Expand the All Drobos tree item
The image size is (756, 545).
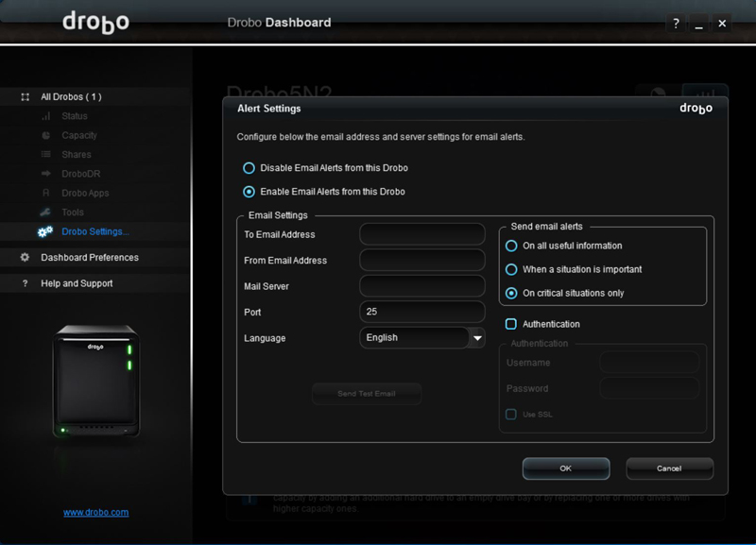[x=26, y=96]
